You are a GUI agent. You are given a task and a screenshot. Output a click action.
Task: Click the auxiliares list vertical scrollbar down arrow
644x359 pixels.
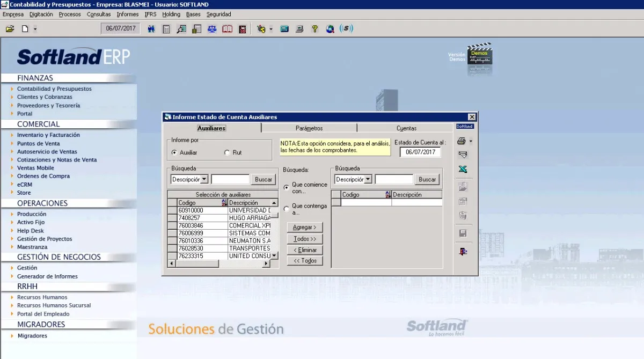(275, 256)
